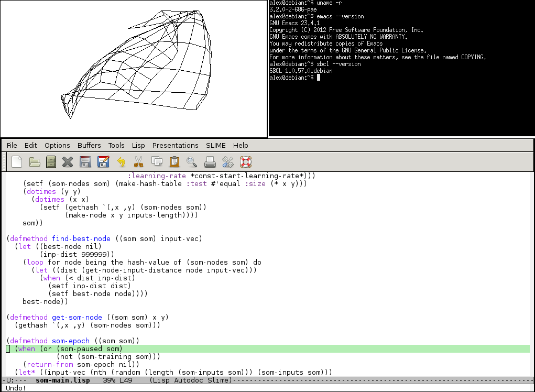Click the let* input-vec line

pyautogui.click(x=173, y=372)
